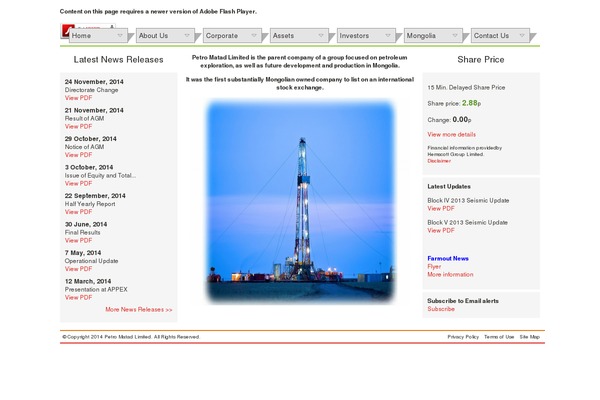Viewport: 600px width, 400px height.
Task: Open the Privacy Policy footer link
Action: coord(463,337)
